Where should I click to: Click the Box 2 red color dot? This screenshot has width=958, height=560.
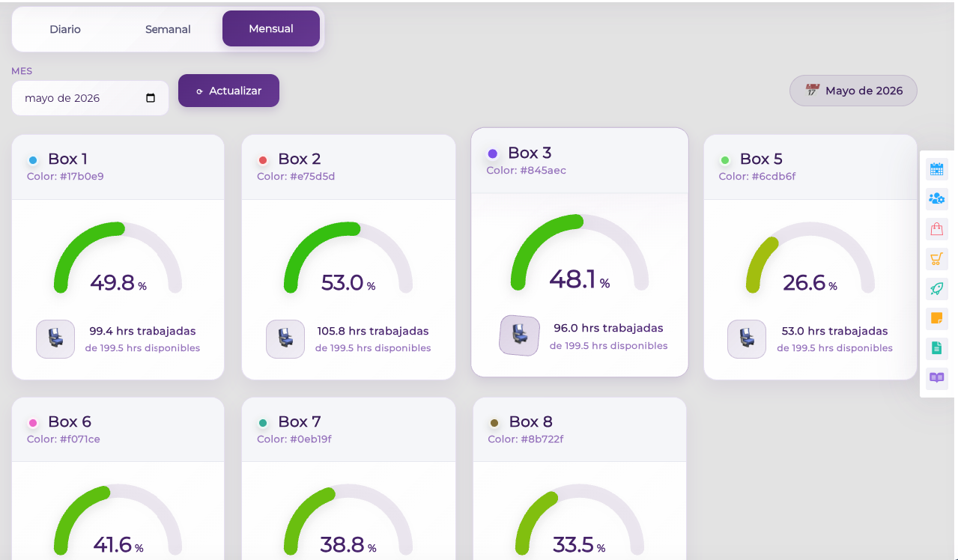point(263,160)
